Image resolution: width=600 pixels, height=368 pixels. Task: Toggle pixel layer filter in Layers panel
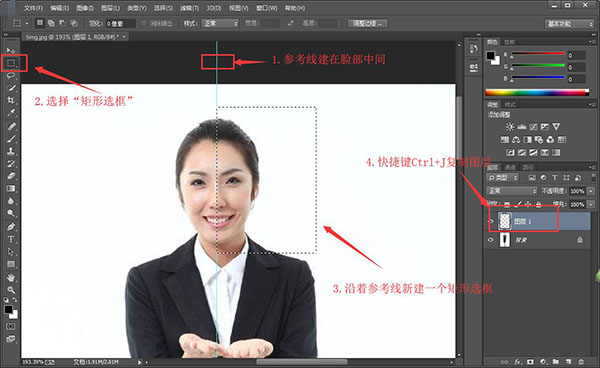click(532, 177)
